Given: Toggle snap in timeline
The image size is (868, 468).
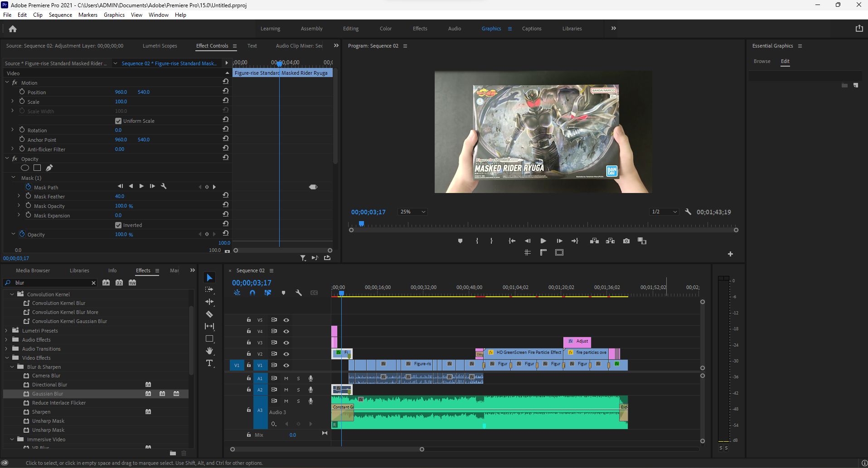Looking at the screenshot, I should pos(252,293).
